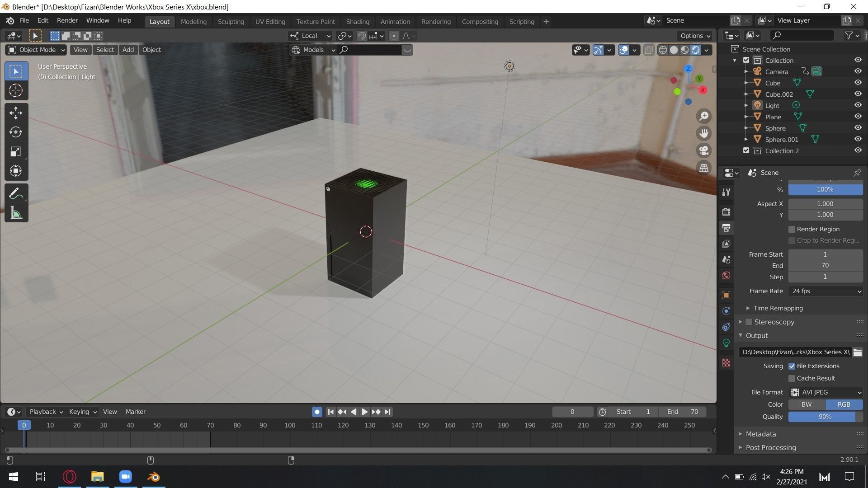Open the Options dropdown in viewport header

coord(695,36)
